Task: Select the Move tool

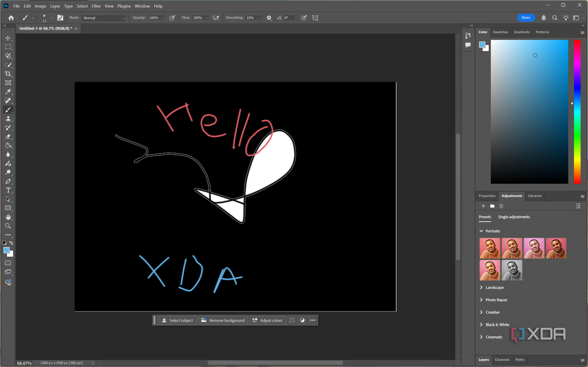Action: (8, 38)
